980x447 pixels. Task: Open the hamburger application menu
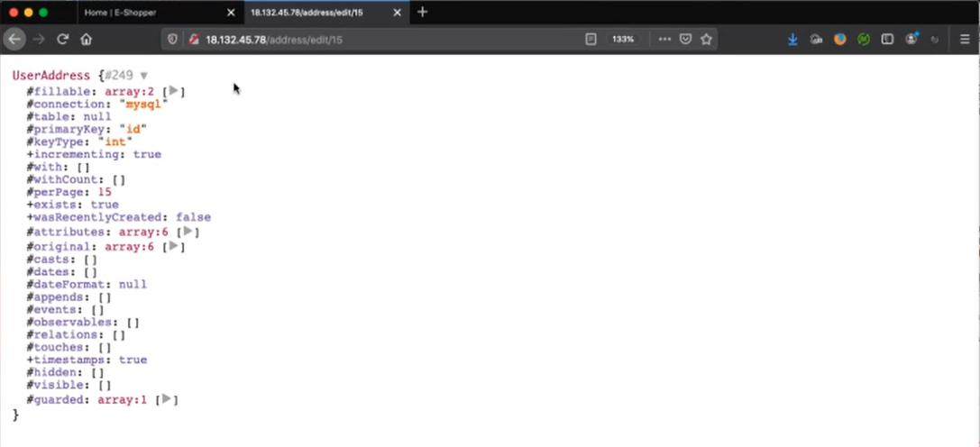[965, 40]
